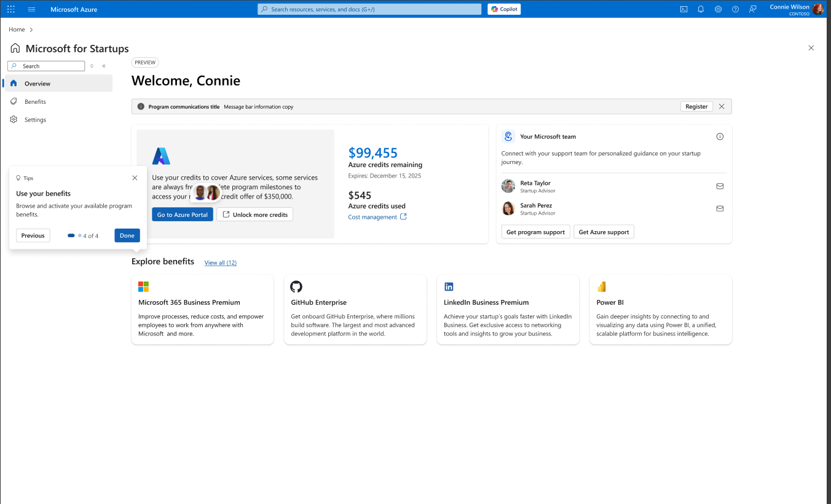Click the Expires: December 15, 2025 text
831x504 pixels.
pyautogui.click(x=385, y=176)
